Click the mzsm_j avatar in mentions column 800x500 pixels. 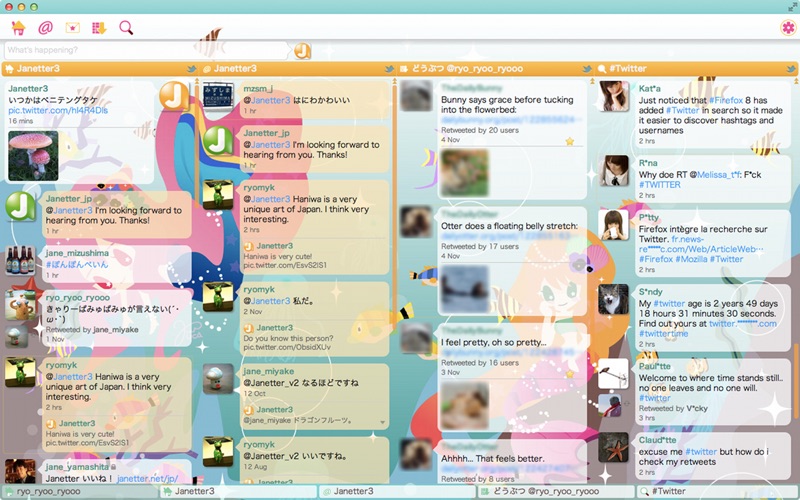[218, 96]
